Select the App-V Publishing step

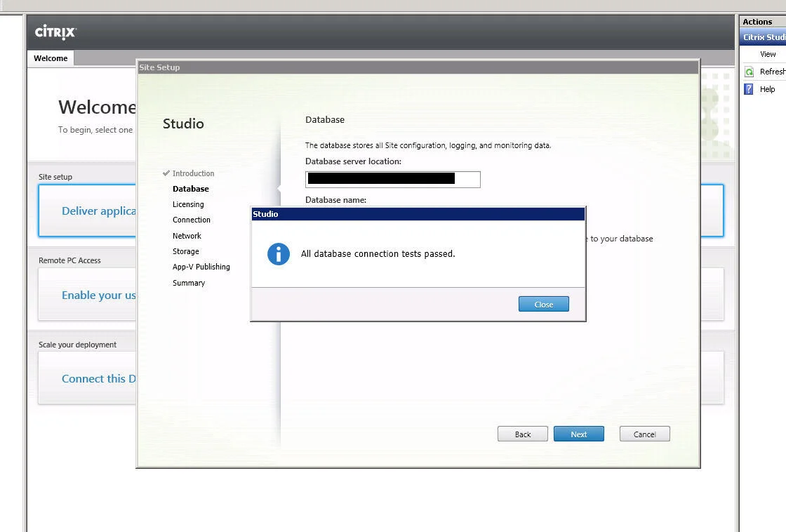(201, 267)
